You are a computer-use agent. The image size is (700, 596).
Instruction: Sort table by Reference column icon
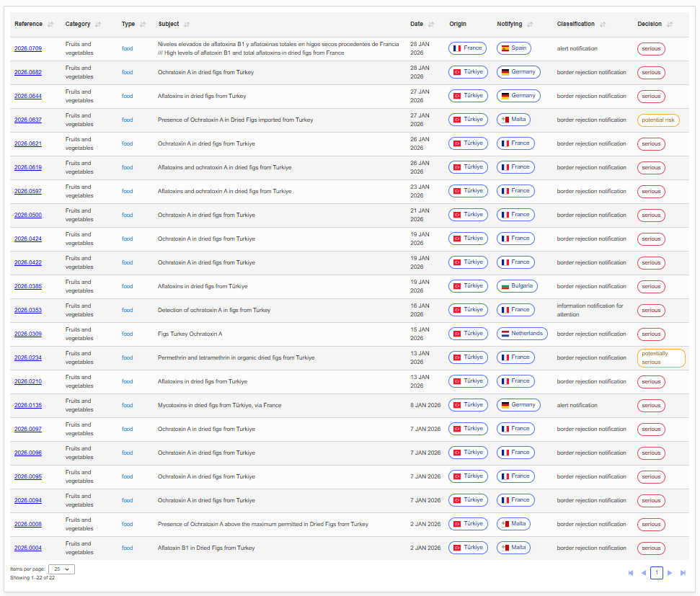click(50, 25)
